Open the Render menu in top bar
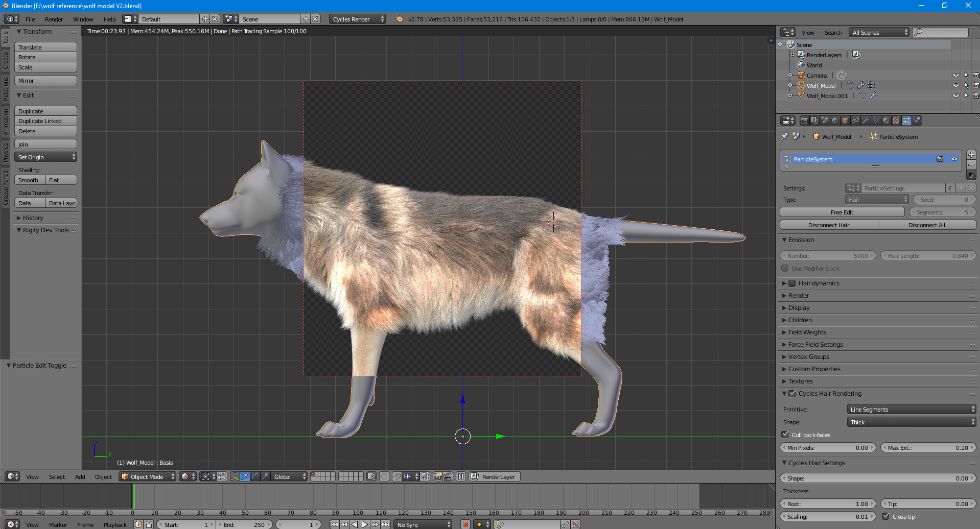 click(54, 19)
